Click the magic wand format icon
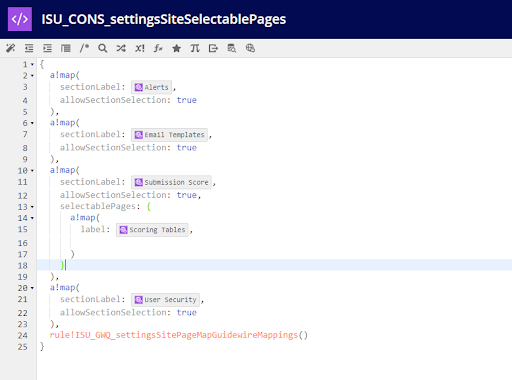Screen dimensions: 512x380 tap(10, 48)
